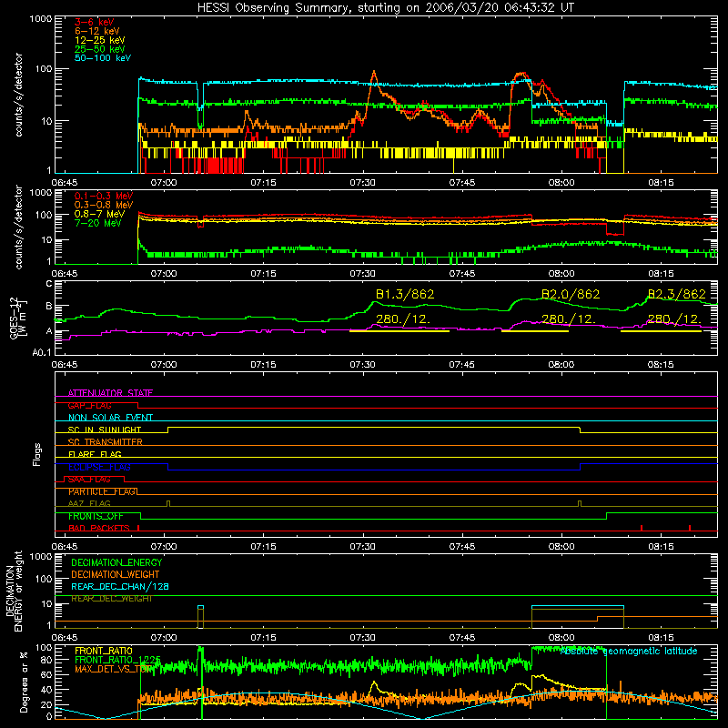Click the first red BAD_PACKETS tick after 08:00
The image size is (728, 728).
642,528
